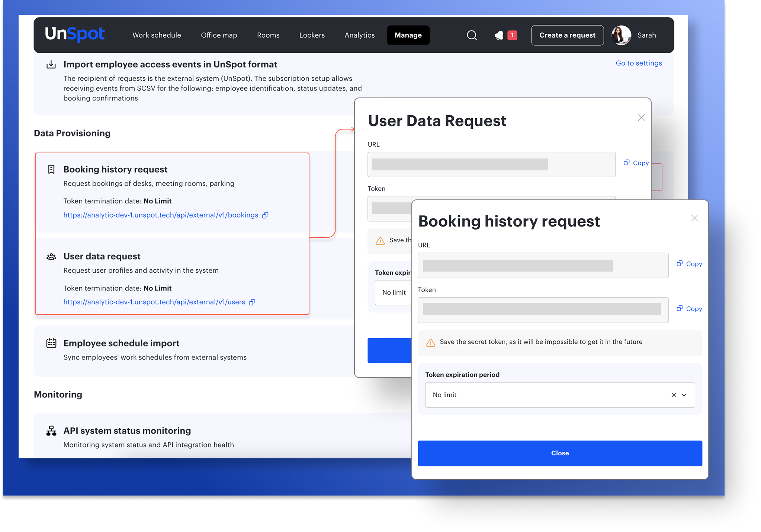Click the Employee schedule import calendar icon
Image resolution: width=761 pixels, height=532 pixels.
51,343
